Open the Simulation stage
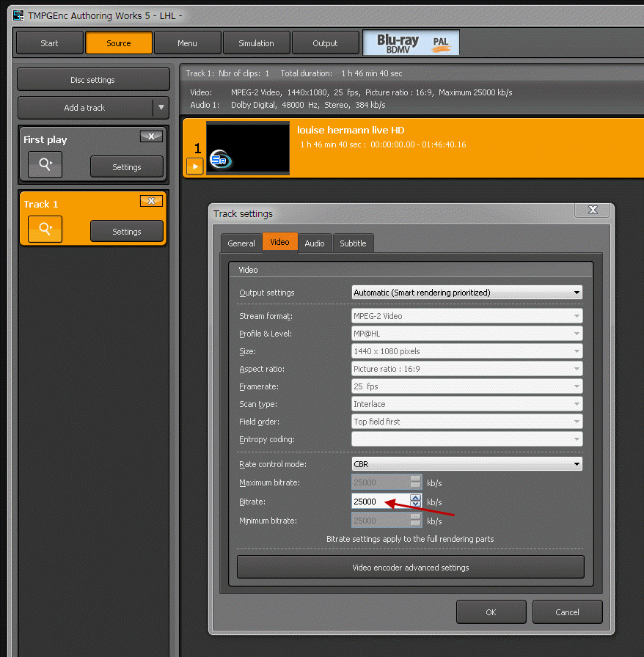This screenshot has width=644, height=657. (256, 43)
